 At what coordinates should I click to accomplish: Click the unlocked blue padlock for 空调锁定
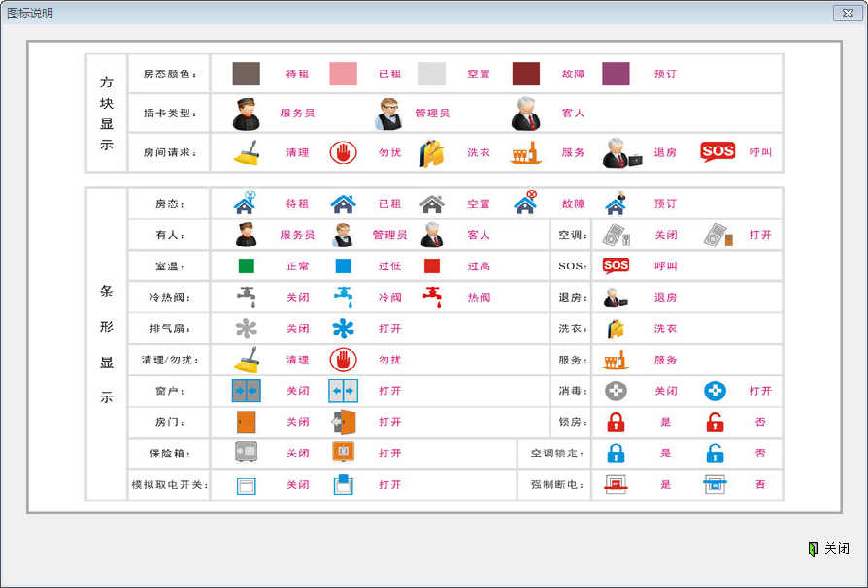(715, 453)
